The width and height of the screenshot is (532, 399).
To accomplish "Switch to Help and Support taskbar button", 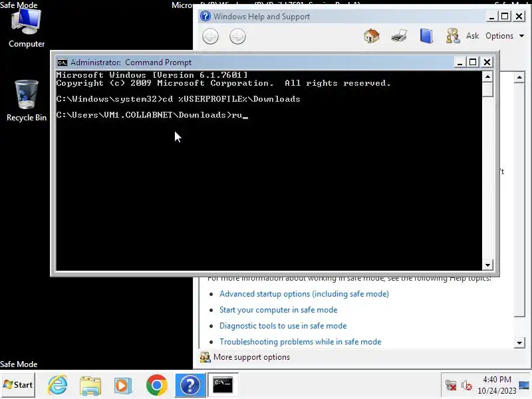I will coord(190,385).
